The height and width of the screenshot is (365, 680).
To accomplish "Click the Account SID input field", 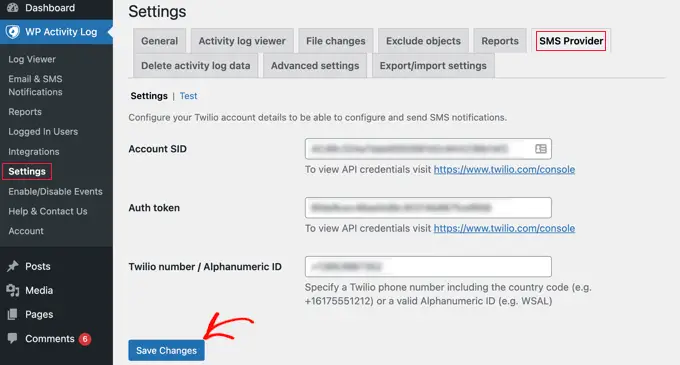I will tap(428, 149).
